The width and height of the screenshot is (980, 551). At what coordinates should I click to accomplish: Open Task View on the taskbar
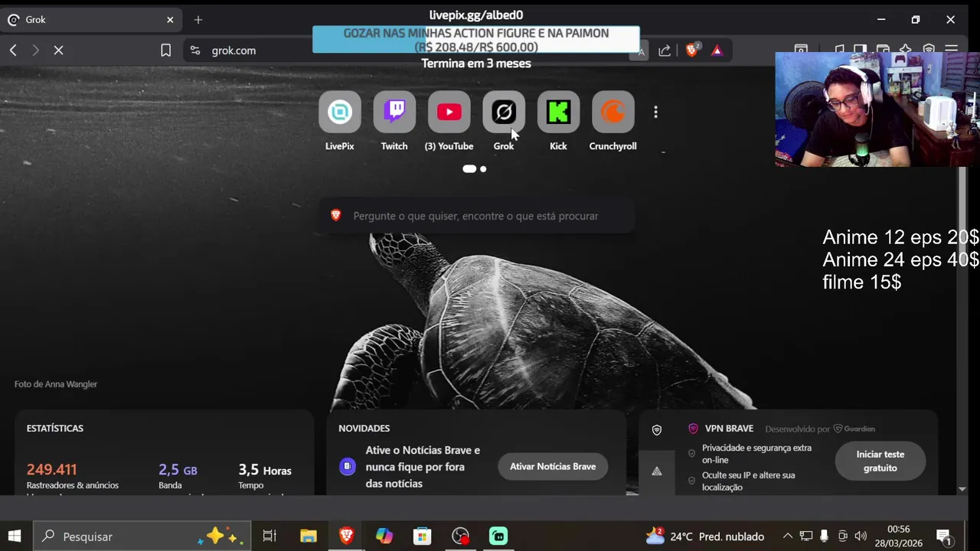point(269,536)
